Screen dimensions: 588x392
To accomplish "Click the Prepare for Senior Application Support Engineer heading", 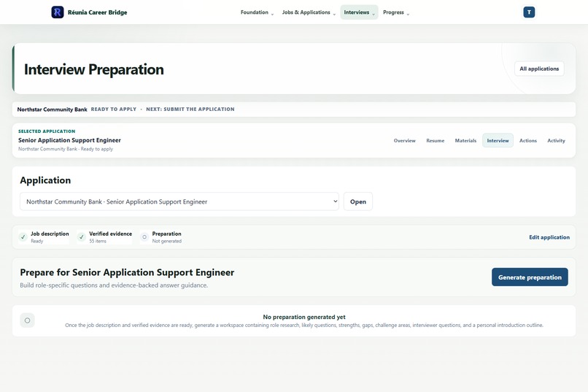I will 127,272.
